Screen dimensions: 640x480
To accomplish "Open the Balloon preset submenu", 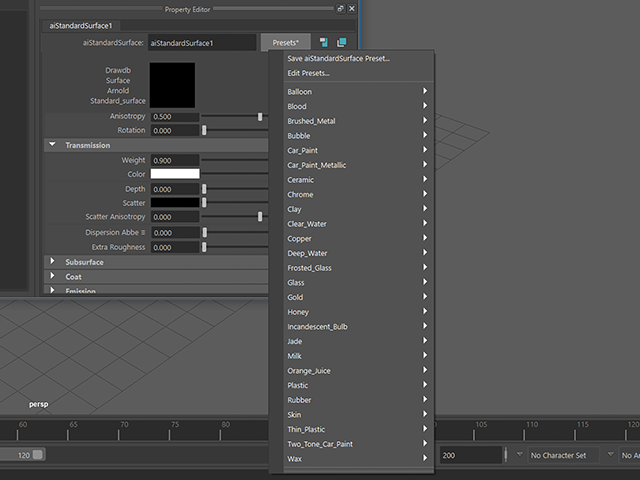I will tap(358, 91).
